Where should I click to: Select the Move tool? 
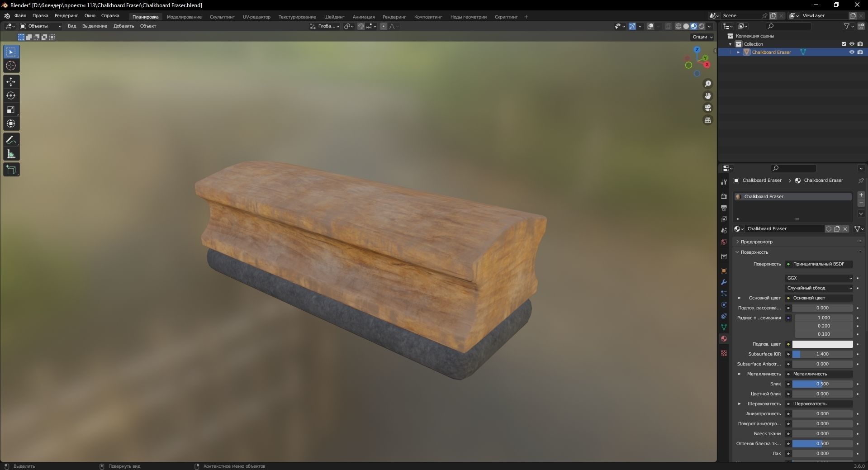pos(11,82)
